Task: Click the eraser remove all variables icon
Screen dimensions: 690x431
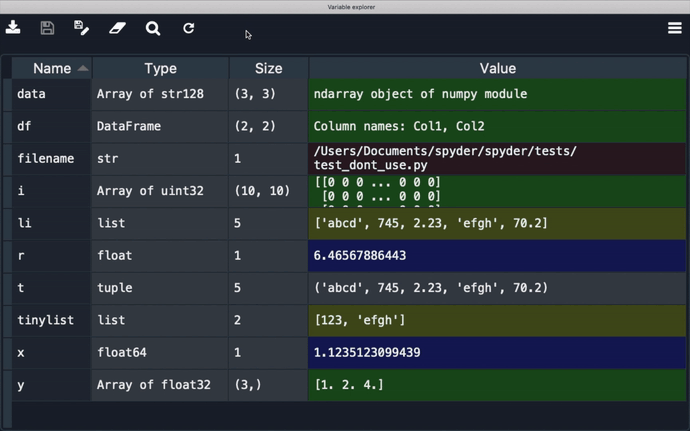Action: coord(117,28)
